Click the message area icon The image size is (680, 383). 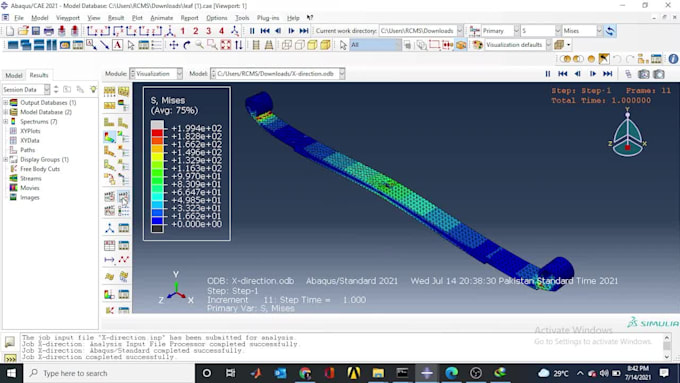[x=10, y=342]
